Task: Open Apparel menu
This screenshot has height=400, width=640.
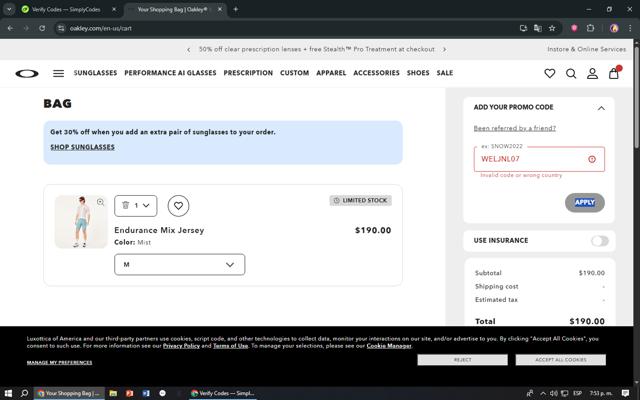Action: tap(331, 73)
